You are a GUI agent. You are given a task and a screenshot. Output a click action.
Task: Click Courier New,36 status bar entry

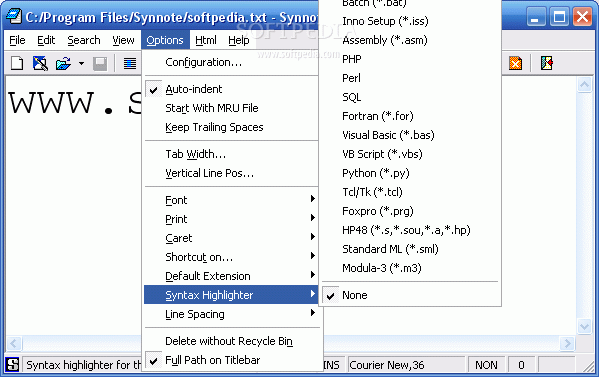point(406,365)
